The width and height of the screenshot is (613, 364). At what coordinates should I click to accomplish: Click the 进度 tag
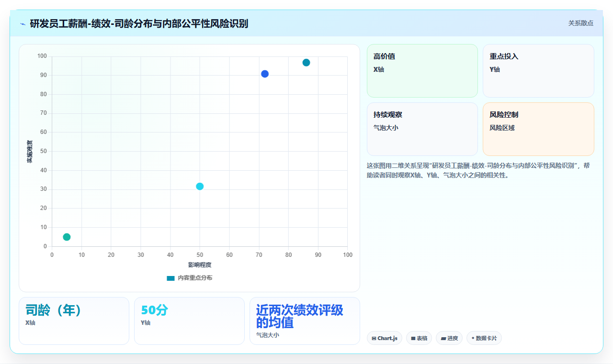point(449,338)
